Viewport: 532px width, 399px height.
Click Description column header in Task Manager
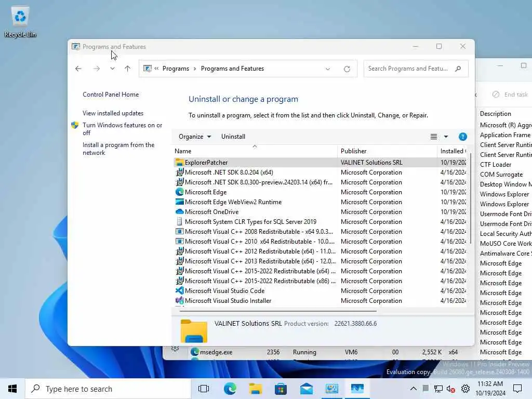[495, 114]
